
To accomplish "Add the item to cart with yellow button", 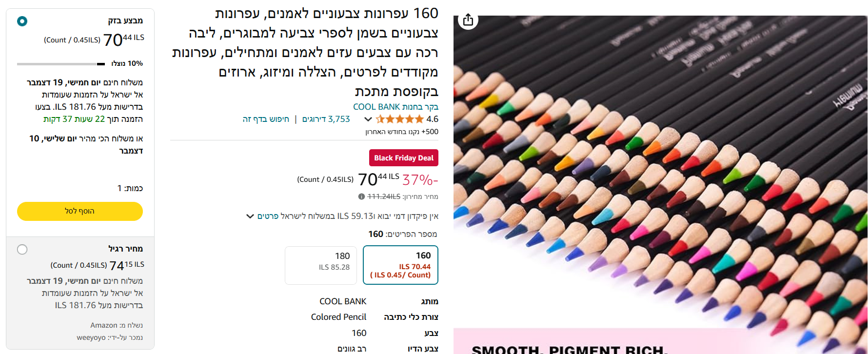I will [80, 211].
